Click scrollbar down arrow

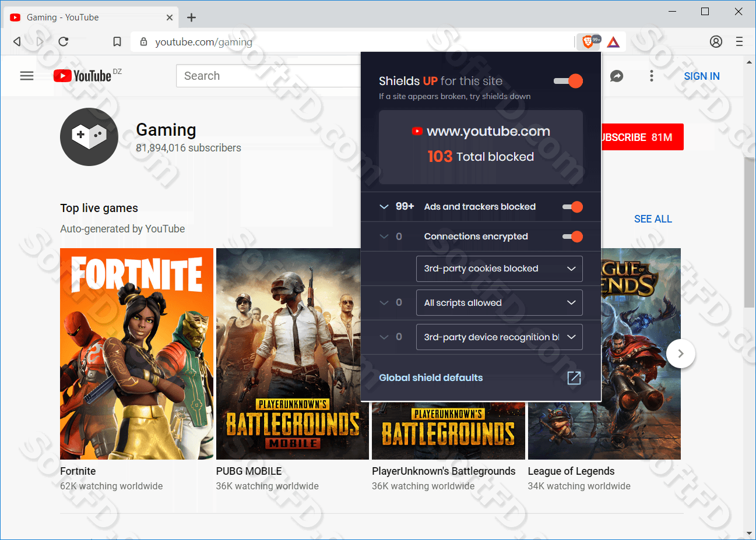pyautogui.click(x=749, y=533)
